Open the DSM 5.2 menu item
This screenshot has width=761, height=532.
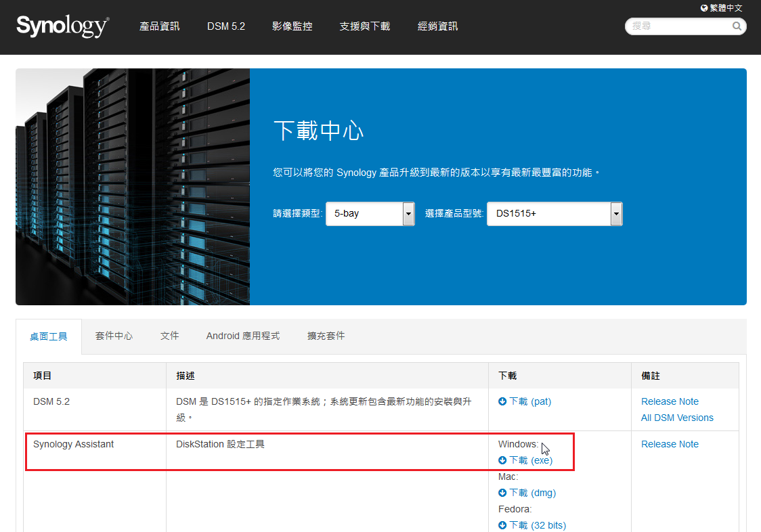226,26
